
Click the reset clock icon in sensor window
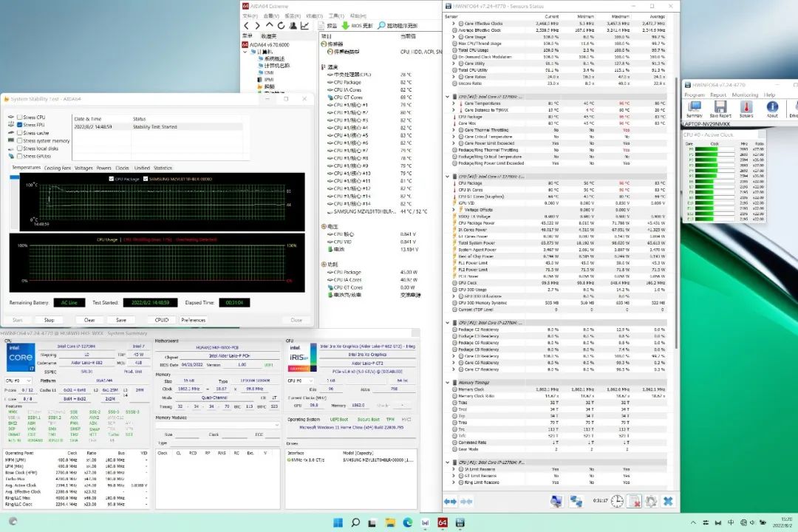click(615, 501)
